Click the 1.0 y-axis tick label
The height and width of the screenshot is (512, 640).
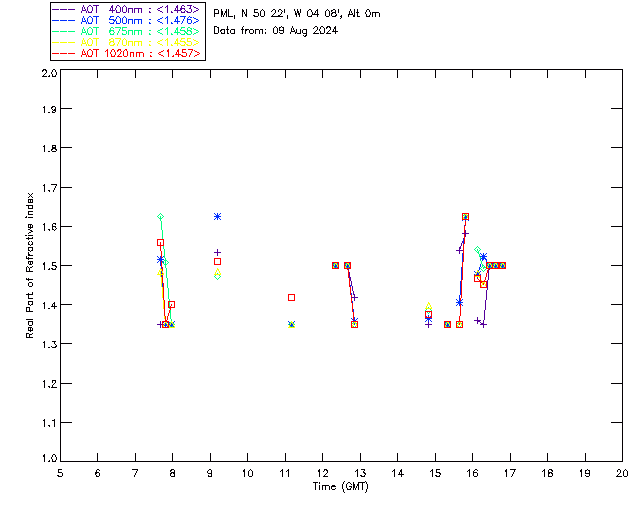tap(49, 458)
